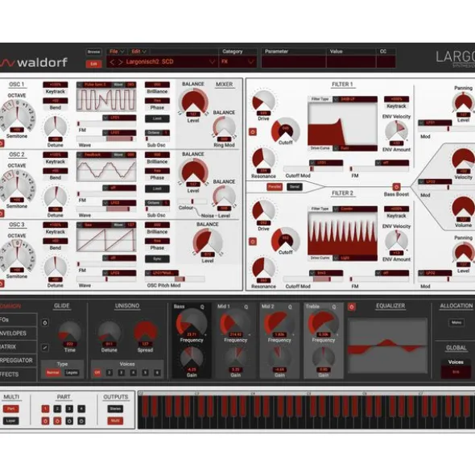This screenshot has width=475, height=476.
Task: Toggle Part 4 power icon
Action: click(81, 421)
